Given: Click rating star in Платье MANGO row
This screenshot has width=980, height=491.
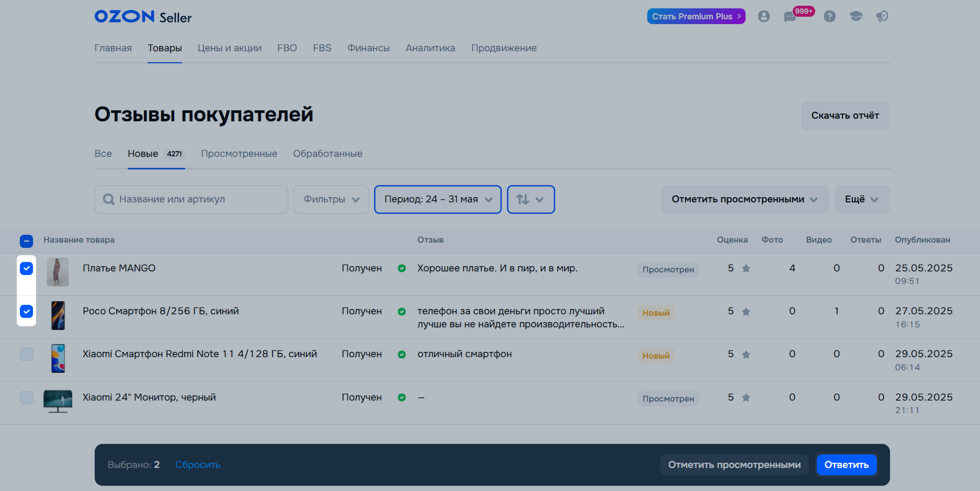Looking at the screenshot, I should [746, 268].
